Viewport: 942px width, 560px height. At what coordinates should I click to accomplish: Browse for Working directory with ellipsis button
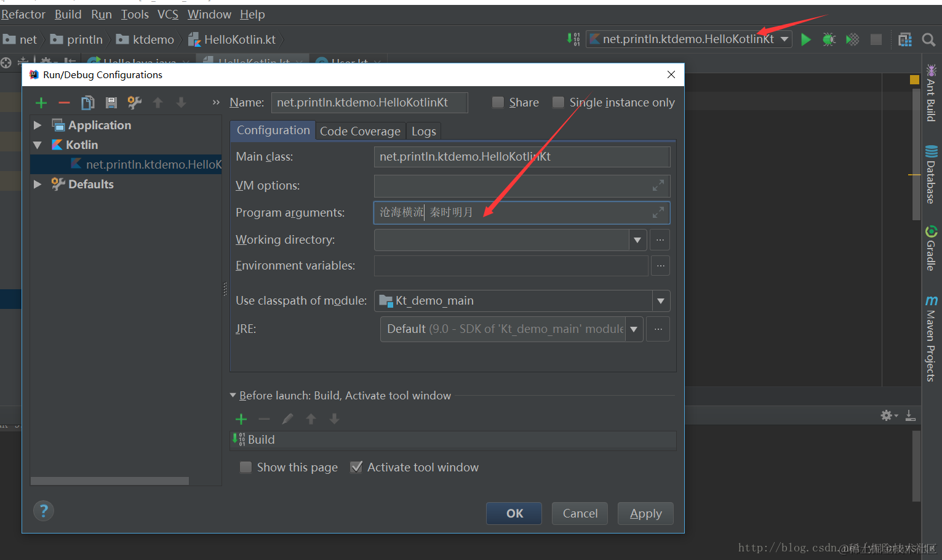[660, 240]
